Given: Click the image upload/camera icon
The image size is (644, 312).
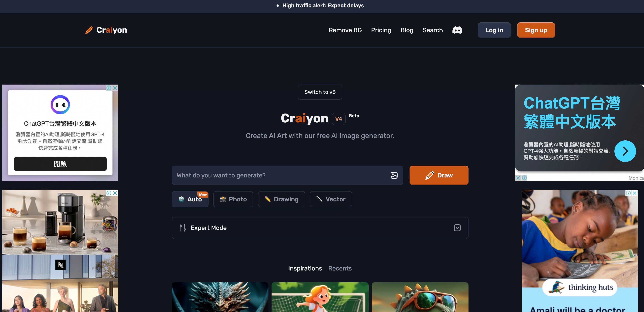Looking at the screenshot, I should coord(394,175).
